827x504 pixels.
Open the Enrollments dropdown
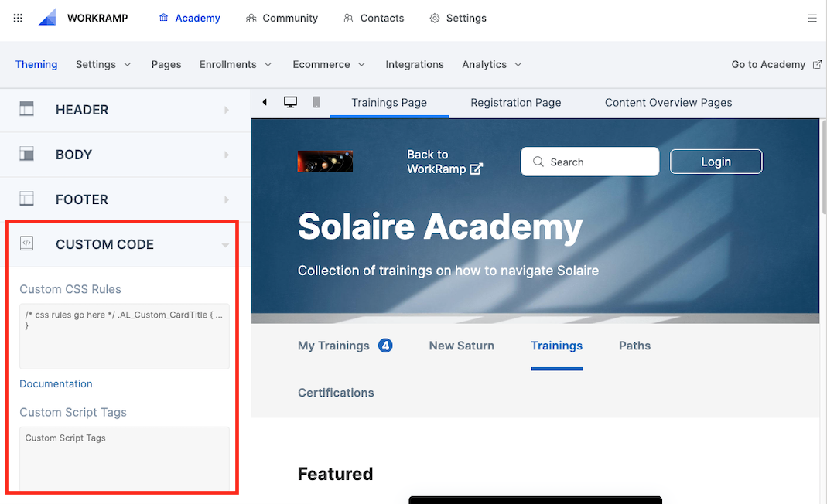[x=235, y=64]
